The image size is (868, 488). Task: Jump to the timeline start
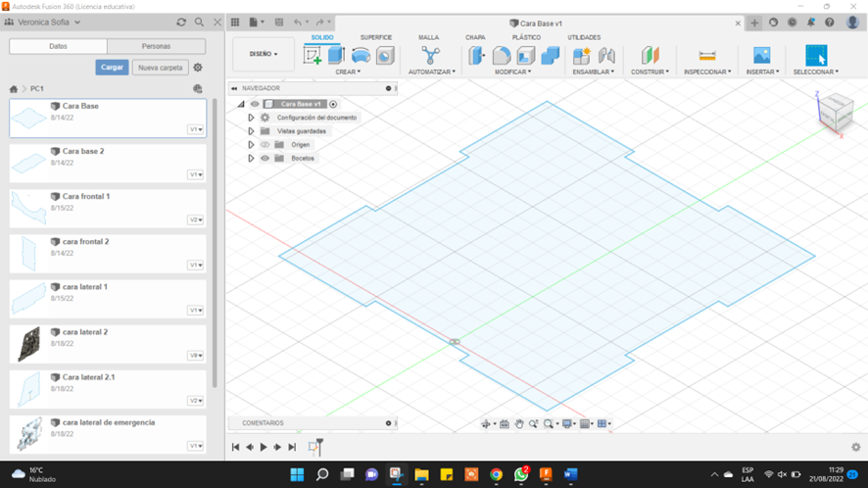tap(235, 447)
